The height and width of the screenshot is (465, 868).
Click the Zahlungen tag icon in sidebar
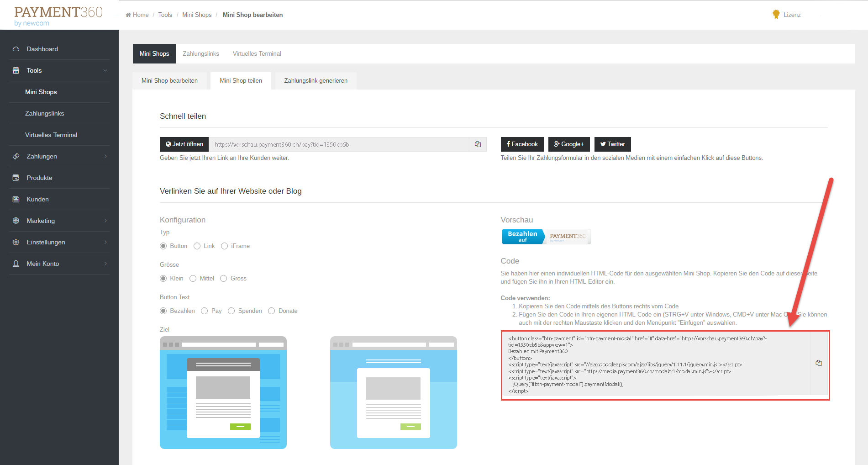tap(16, 156)
